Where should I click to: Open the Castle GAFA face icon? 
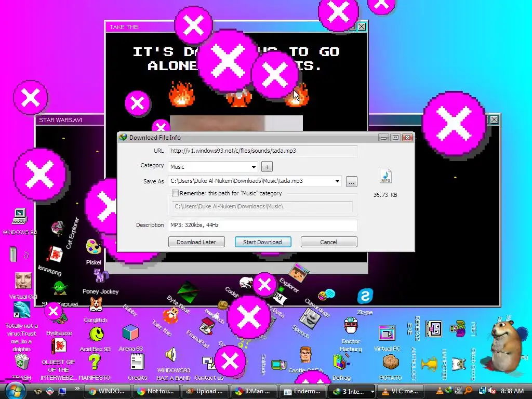point(305,355)
